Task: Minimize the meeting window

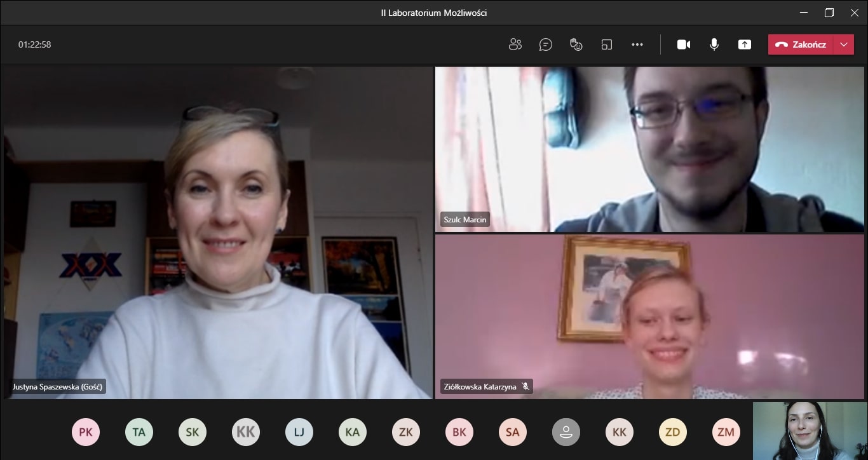Action: 804,13
